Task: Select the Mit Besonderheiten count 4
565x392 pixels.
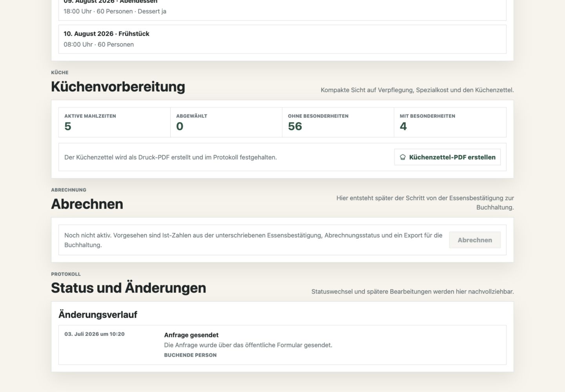Action: (x=403, y=126)
